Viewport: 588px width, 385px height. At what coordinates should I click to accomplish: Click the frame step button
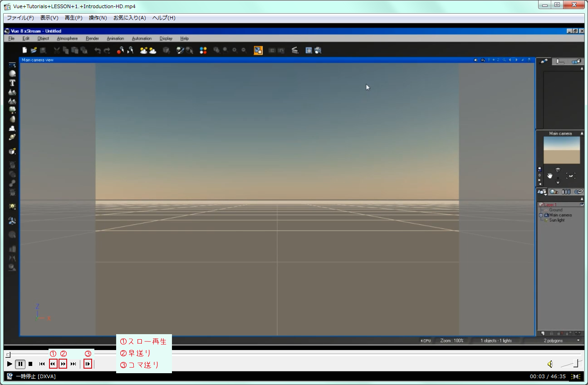[x=88, y=364]
